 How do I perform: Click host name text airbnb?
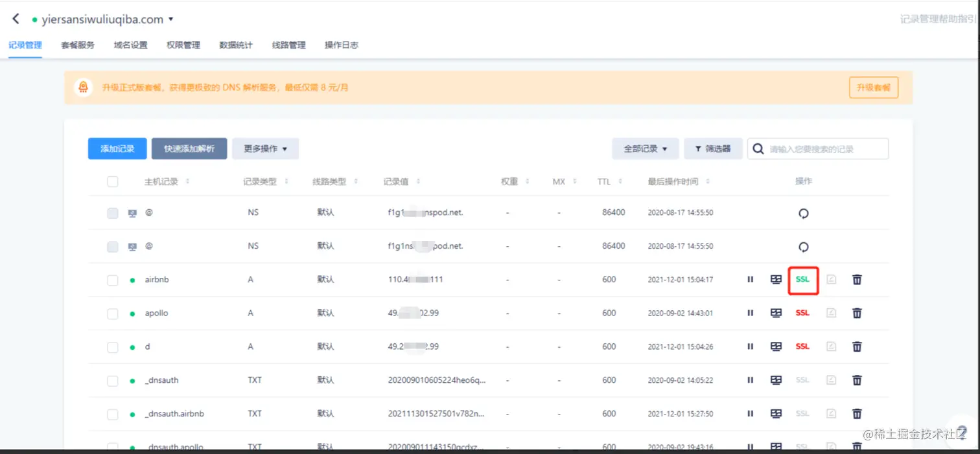[157, 280]
